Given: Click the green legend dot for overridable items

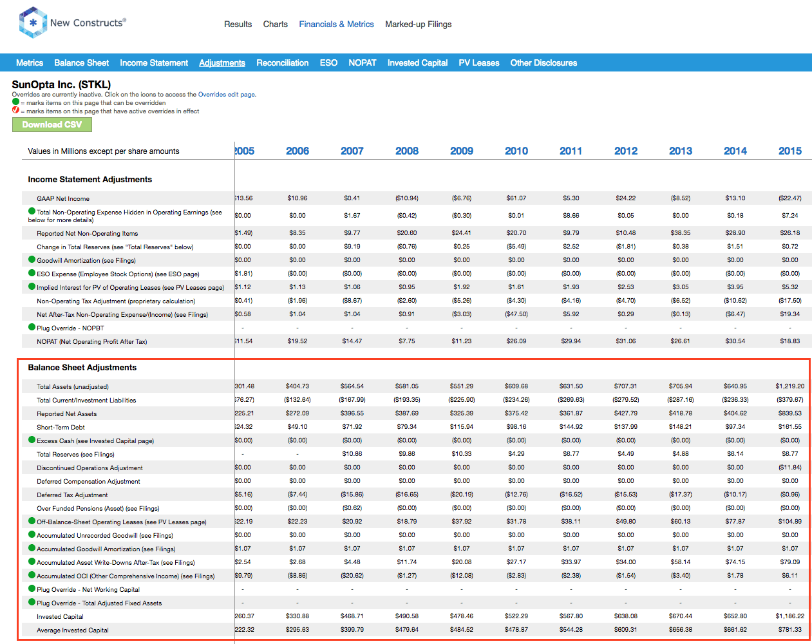Looking at the screenshot, I should coord(15,102).
